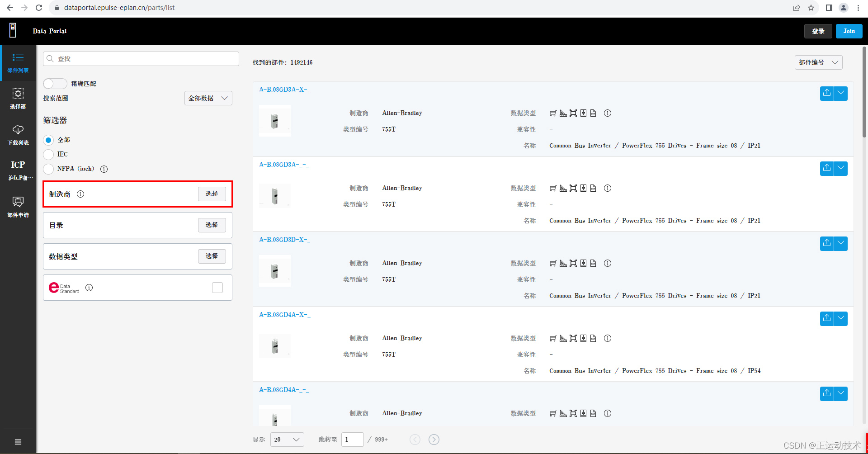Toggle the 精确匹配 exact match switch
The width and height of the screenshot is (868, 454).
click(x=55, y=84)
